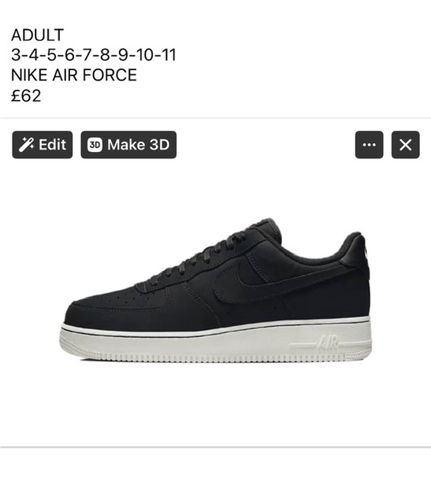The image size is (431, 504).
Task: Click the magic wand icon in Edit
Action: click(x=26, y=145)
